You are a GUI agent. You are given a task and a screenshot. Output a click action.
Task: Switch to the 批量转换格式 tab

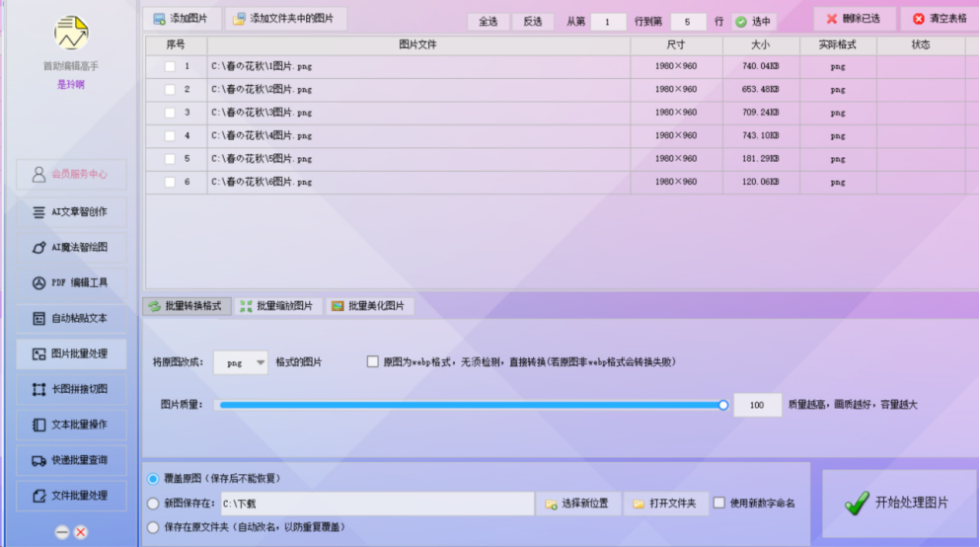coord(187,306)
